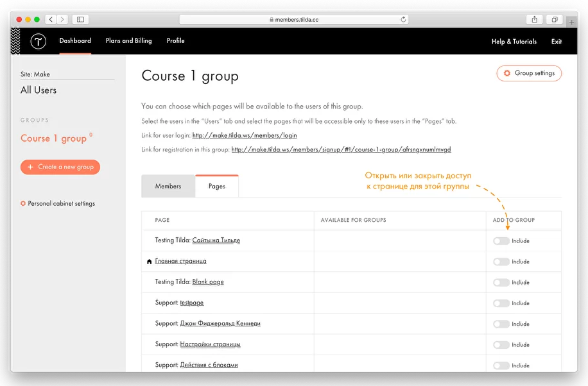Click the PAGE column header
Screen dimensions: 588x386
(x=162, y=221)
